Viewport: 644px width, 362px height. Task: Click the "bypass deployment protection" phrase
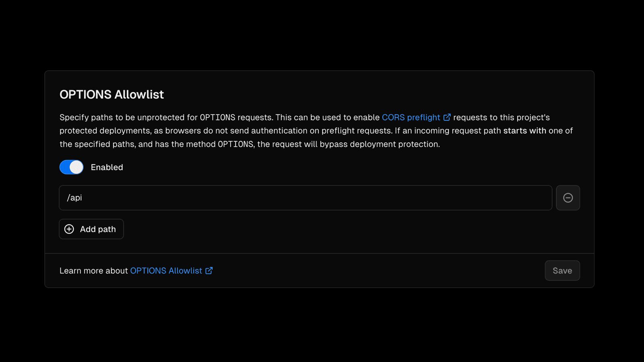(x=379, y=144)
